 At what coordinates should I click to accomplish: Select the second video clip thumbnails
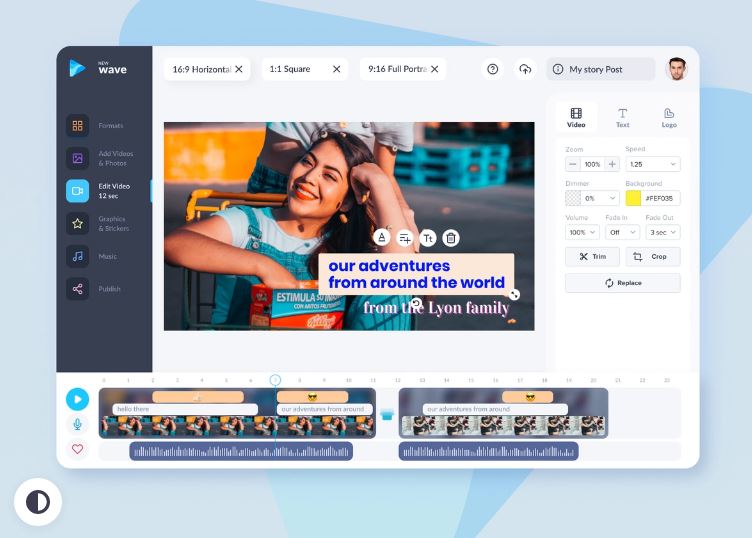coord(503,426)
